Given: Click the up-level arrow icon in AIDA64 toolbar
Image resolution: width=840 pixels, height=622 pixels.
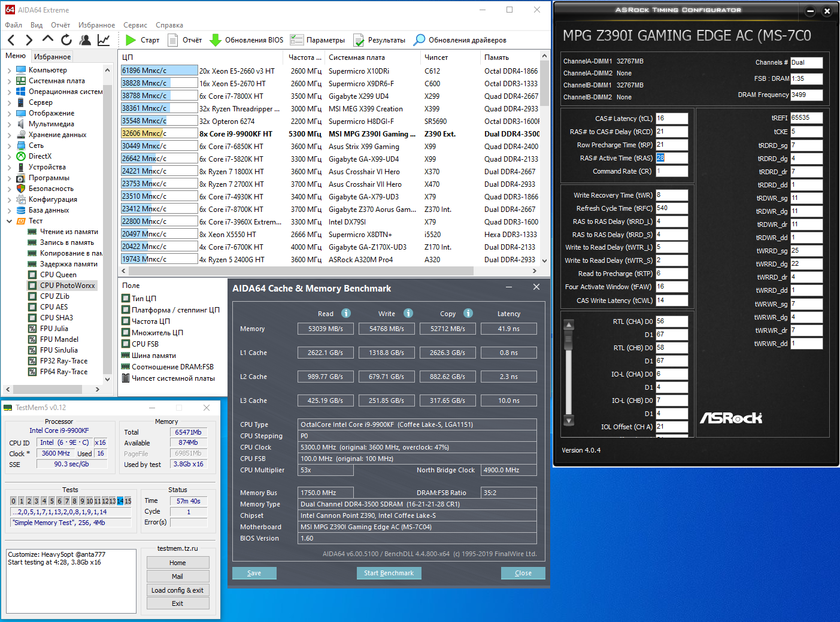Looking at the screenshot, I should click(x=48, y=40).
